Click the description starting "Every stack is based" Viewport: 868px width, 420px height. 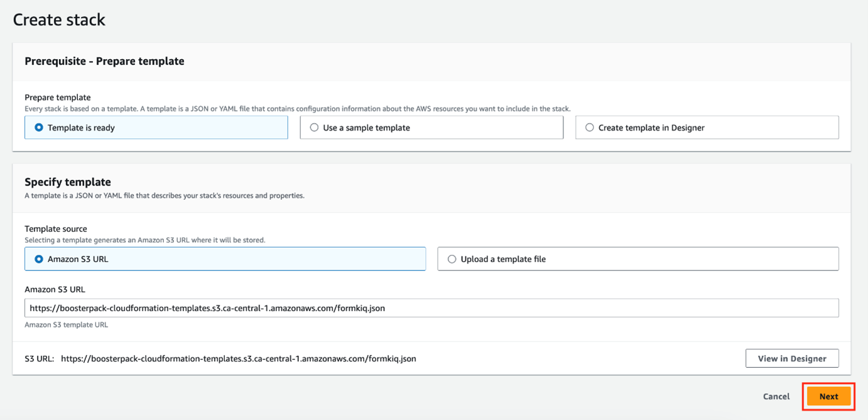click(297, 109)
